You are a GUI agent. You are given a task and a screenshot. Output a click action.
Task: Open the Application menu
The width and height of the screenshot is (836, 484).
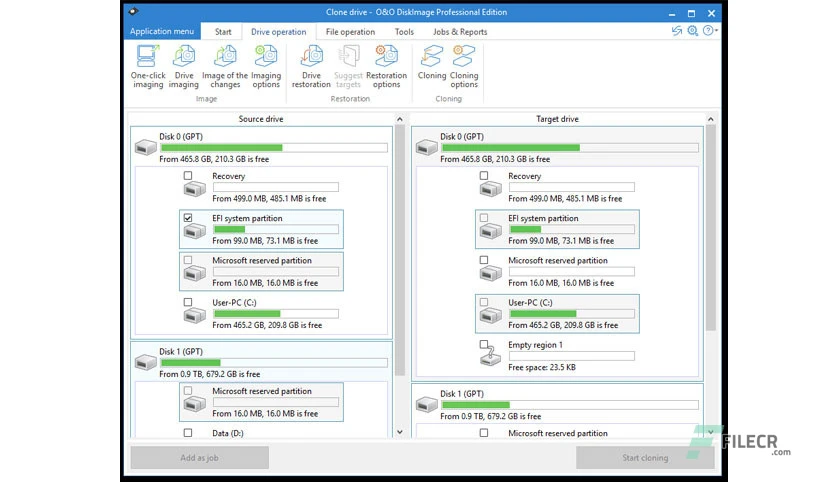pos(162,31)
